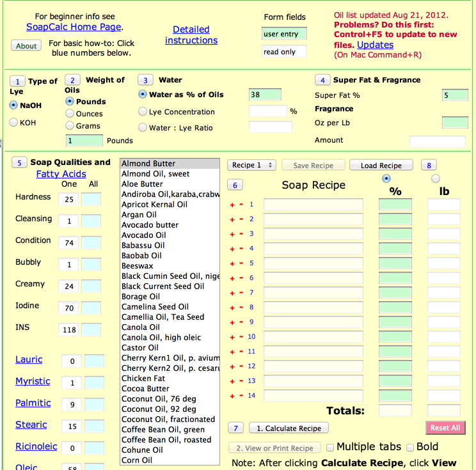Select Argan Oil in oil list
Screen dimensions: 476x470
[x=170, y=215]
